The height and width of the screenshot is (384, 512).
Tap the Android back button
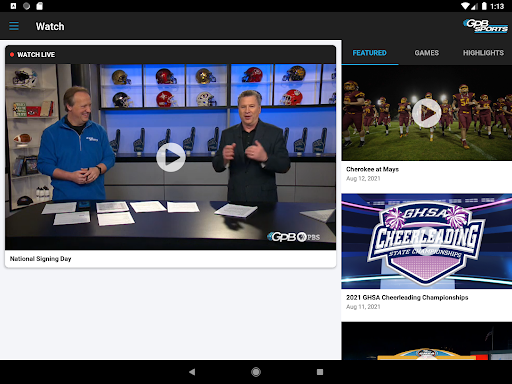point(192,372)
